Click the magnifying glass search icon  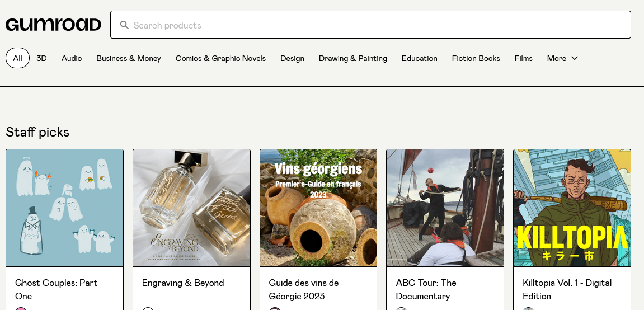point(124,25)
